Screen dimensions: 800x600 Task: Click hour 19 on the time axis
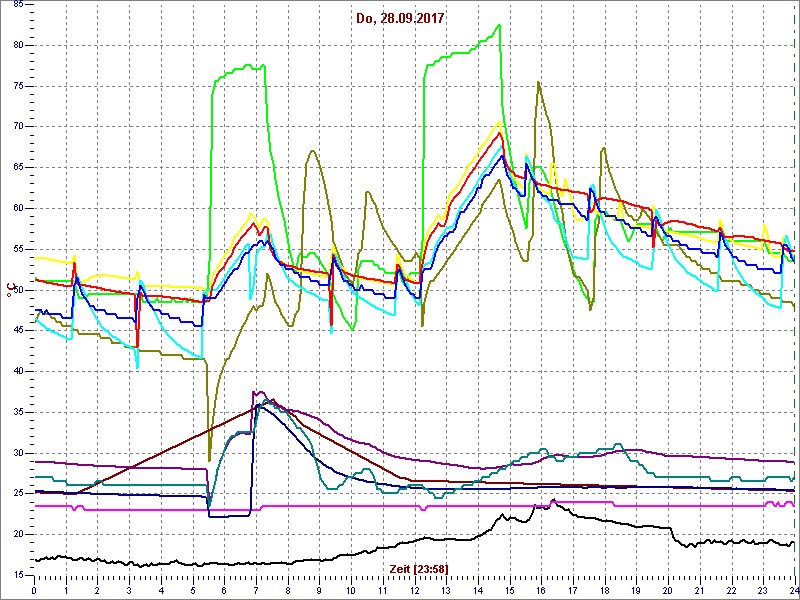(636, 590)
